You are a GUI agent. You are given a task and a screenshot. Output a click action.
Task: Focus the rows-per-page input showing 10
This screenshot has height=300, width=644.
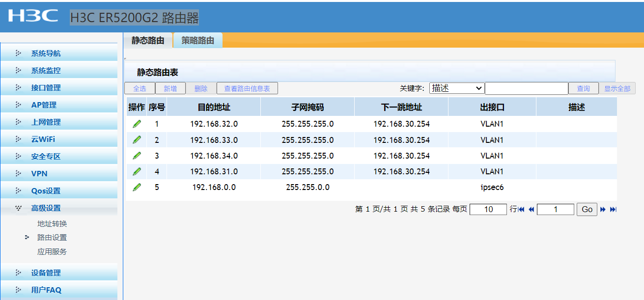click(x=488, y=210)
